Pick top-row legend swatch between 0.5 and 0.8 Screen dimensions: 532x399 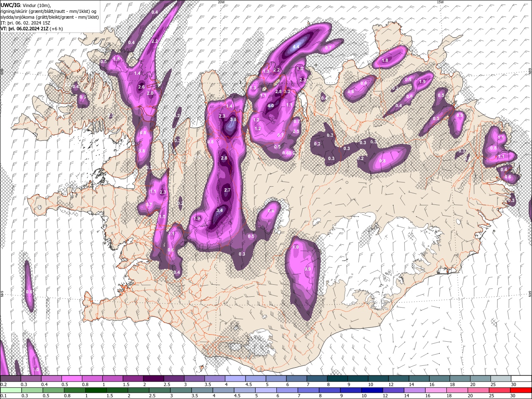(71, 379)
